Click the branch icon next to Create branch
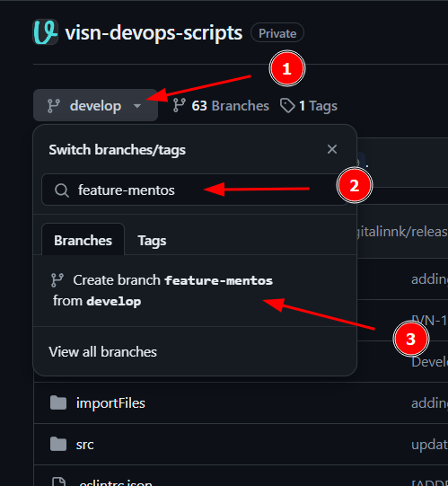448x486 pixels. click(x=57, y=280)
